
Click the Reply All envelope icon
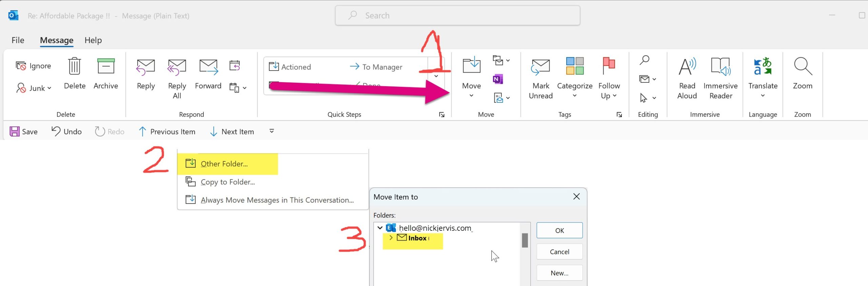[x=177, y=66]
